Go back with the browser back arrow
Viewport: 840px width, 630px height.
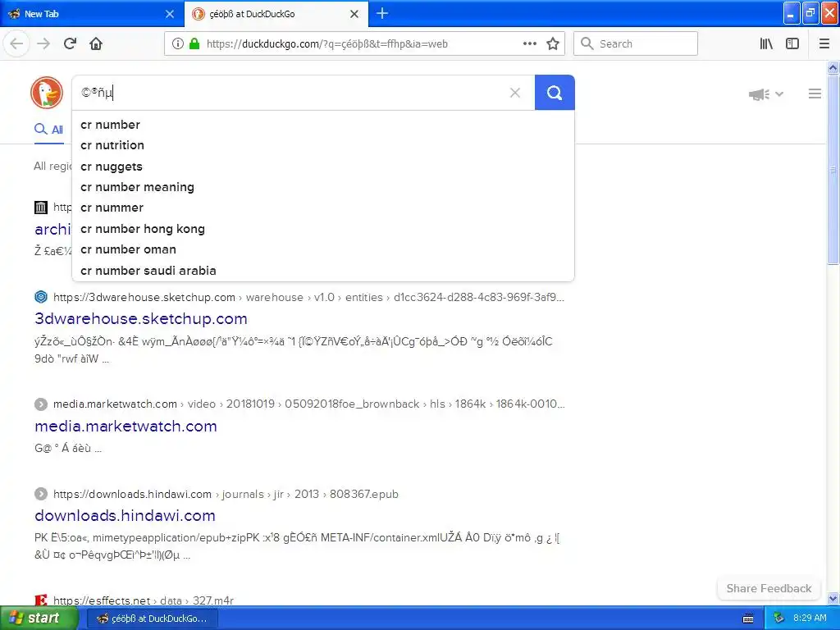16,43
